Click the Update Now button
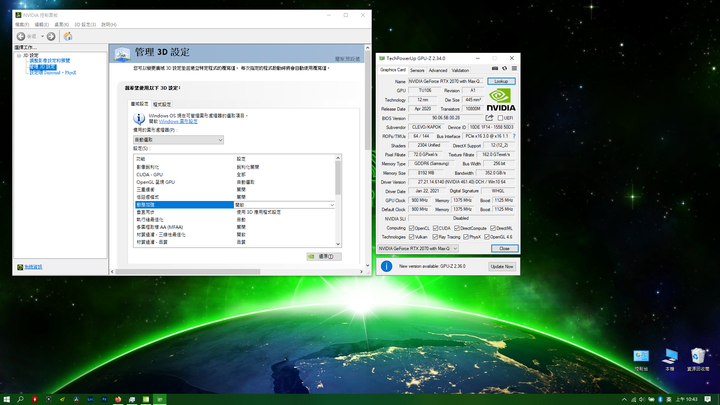This screenshot has height=405, width=720. (501, 266)
